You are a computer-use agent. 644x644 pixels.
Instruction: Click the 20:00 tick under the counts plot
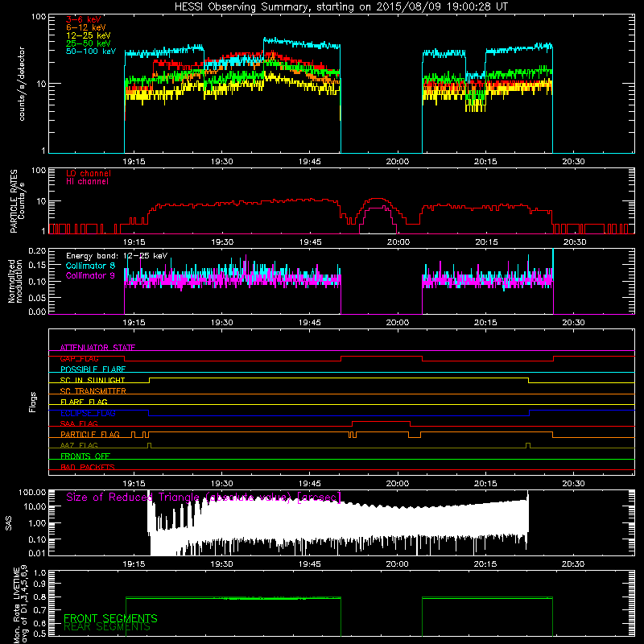[x=398, y=162]
